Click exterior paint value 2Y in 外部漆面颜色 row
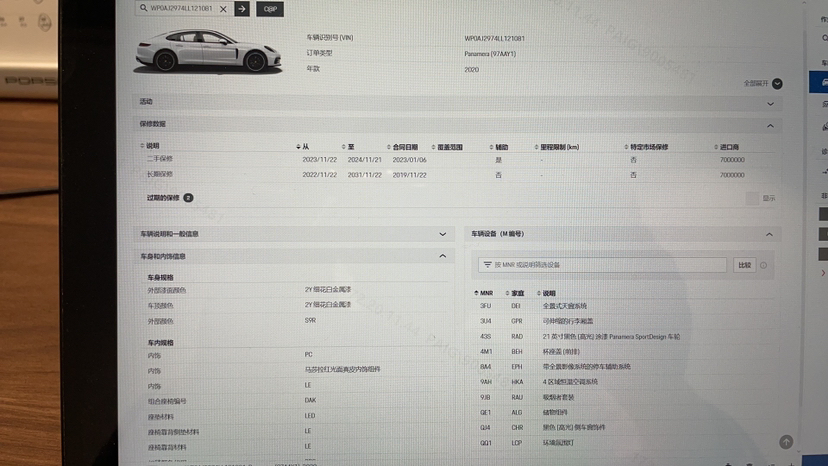 pos(327,290)
